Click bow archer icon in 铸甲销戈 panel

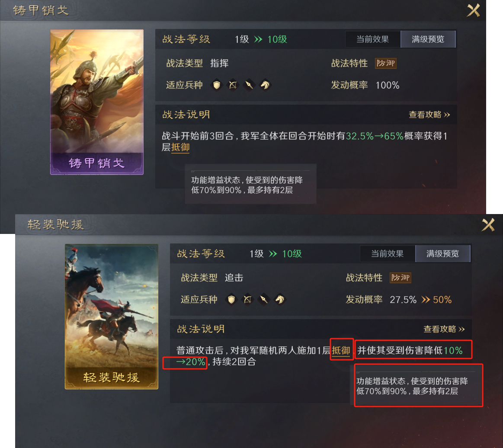pos(233,85)
